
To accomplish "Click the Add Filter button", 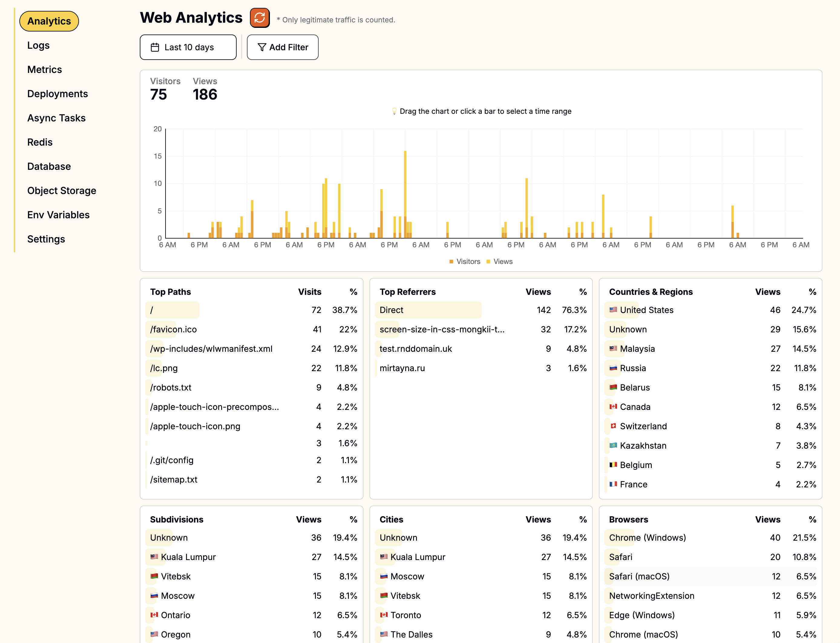I will point(283,47).
